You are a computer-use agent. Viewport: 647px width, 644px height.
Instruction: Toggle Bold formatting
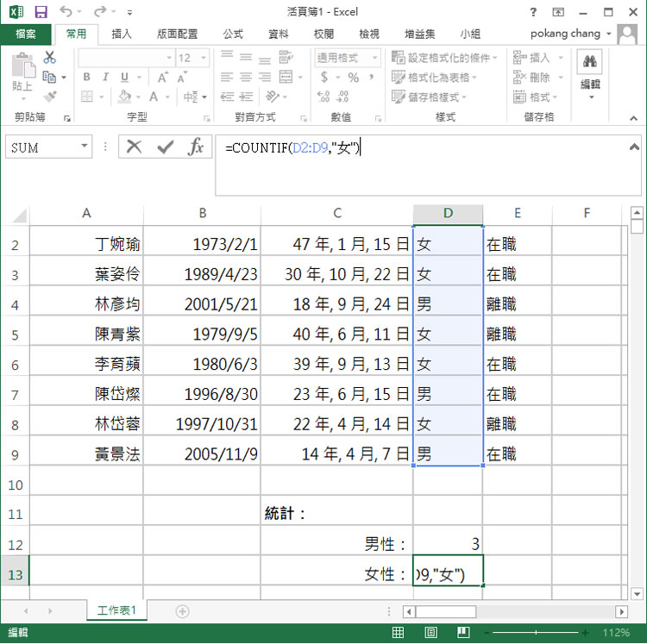pos(86,77)
